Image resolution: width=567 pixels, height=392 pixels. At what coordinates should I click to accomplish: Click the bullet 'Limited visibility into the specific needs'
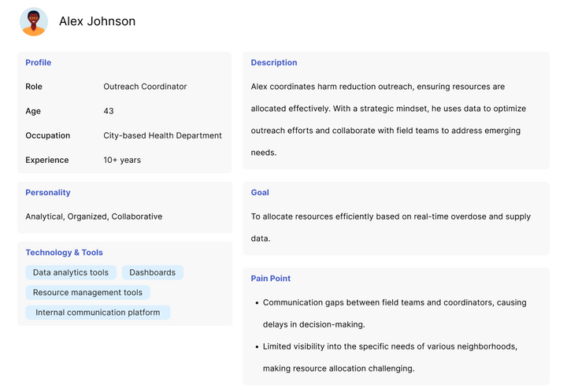coord(390,347)
